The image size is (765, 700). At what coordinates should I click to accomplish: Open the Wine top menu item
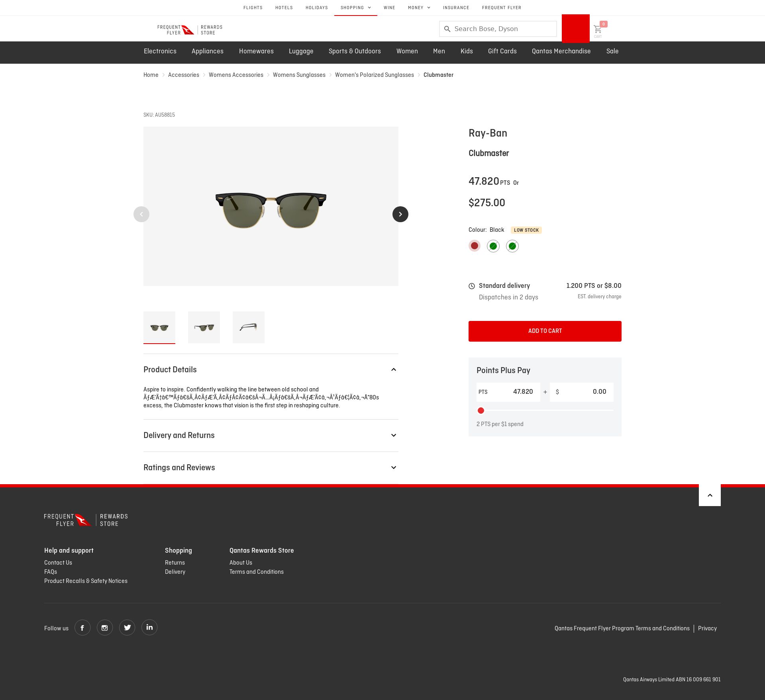[389, 8]
